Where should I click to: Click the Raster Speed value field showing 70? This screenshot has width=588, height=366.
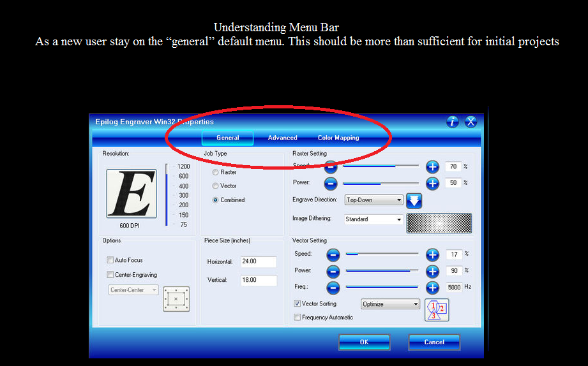[x=453, y=166]
